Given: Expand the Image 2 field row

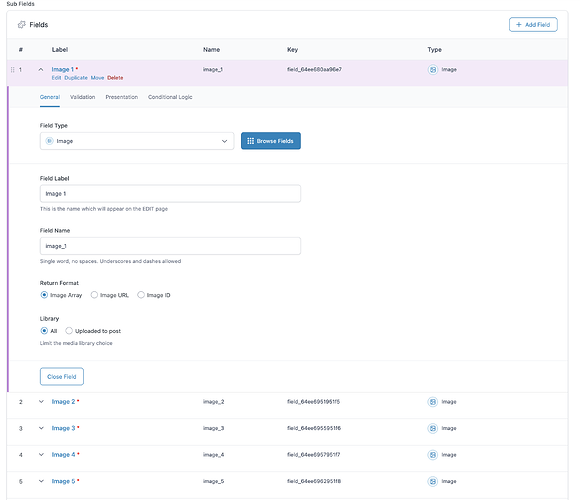Looking at the screenshot, I should tap(41, 402).
